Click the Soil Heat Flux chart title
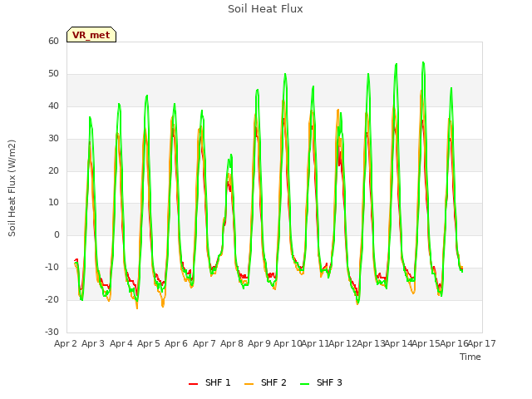Image resolution: width=532 pixels, height=399 pixels. click(265, 9)
